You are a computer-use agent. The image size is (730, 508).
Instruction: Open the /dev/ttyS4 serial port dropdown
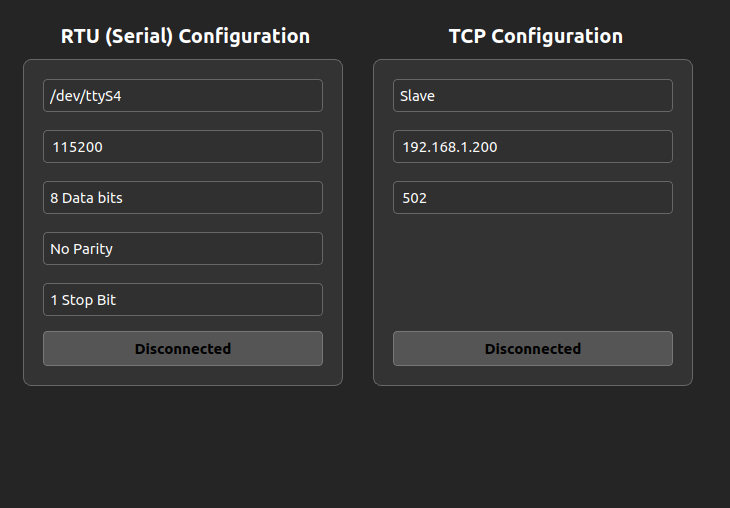click(x=183, y=96)
